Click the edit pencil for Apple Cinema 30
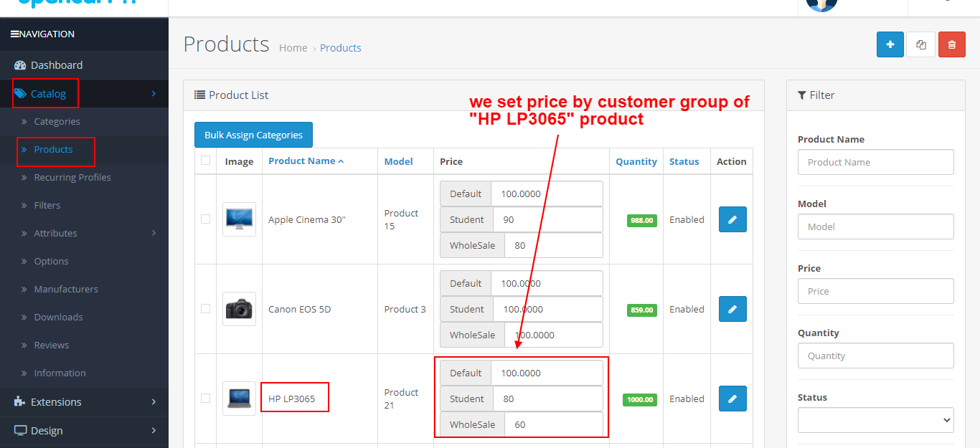 (732, 219)
